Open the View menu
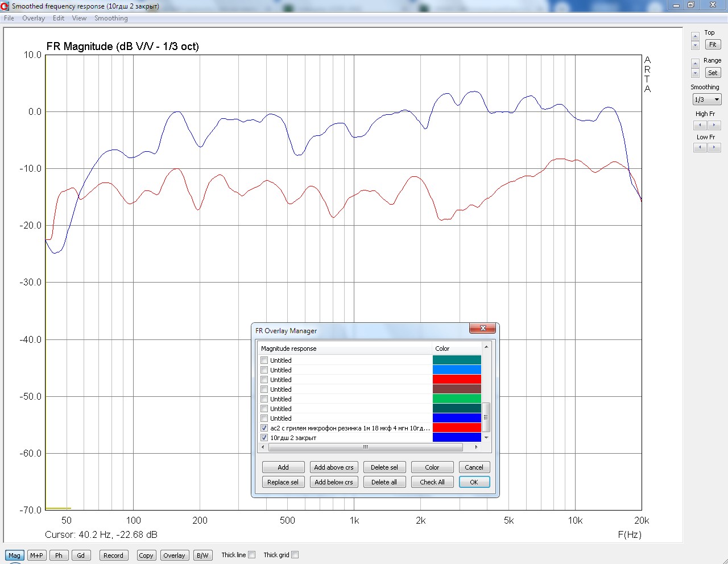The image size is (728, 564). coord(79,18)
